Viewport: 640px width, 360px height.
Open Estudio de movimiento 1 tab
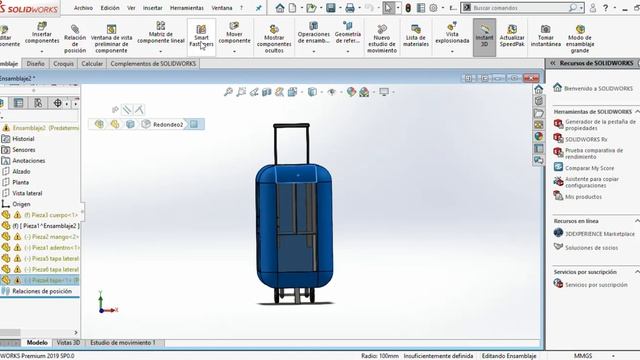click(x=123, y=343)
